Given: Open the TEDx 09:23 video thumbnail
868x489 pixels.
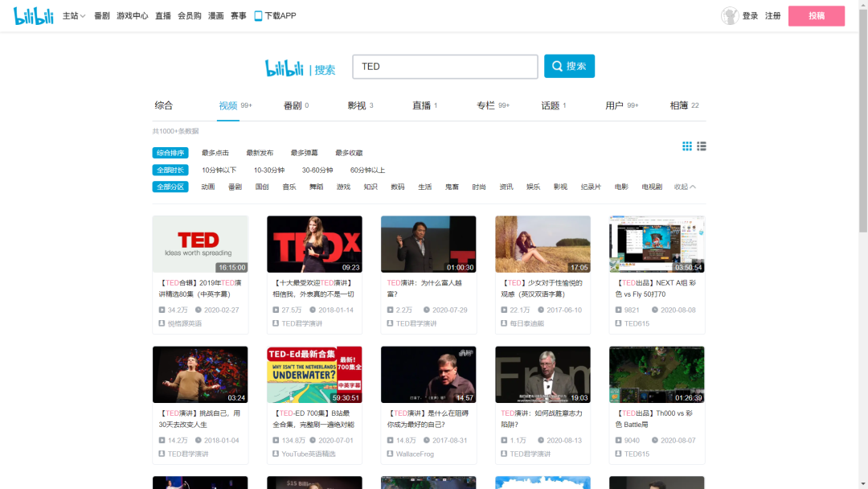Looking at the screenshot, I should tap(314, 244).
